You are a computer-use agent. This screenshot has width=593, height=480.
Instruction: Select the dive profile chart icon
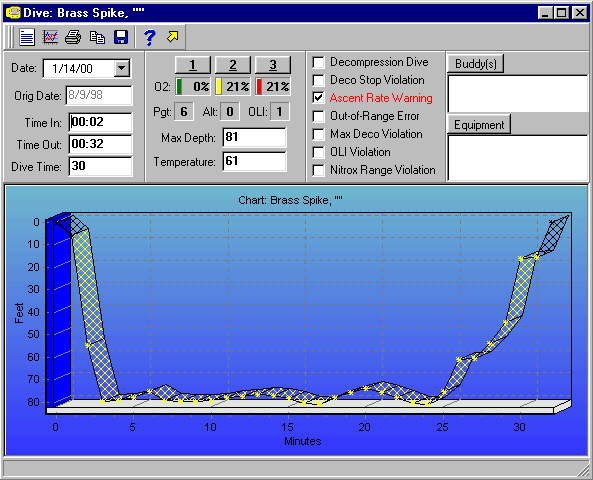click(50, 37)
